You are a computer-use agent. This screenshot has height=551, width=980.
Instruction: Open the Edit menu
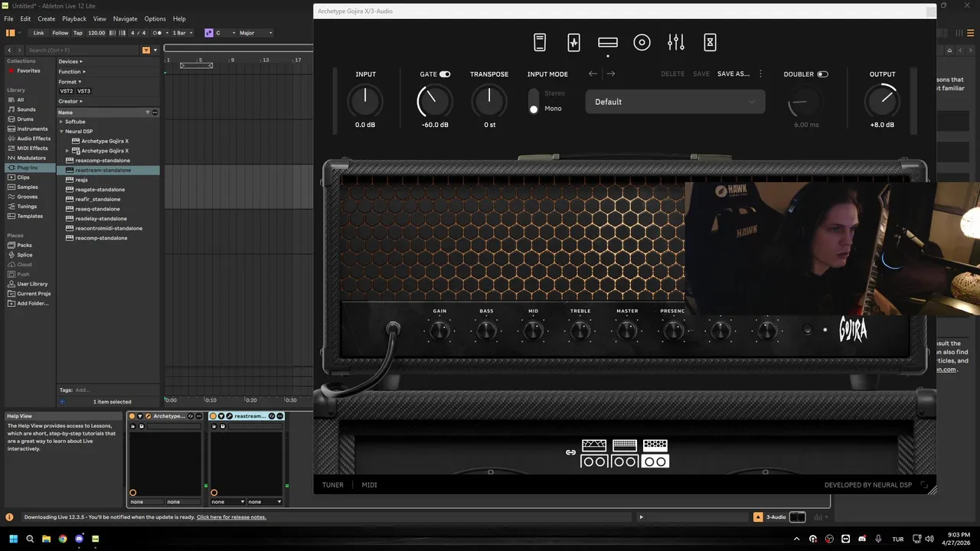[25, 19]
